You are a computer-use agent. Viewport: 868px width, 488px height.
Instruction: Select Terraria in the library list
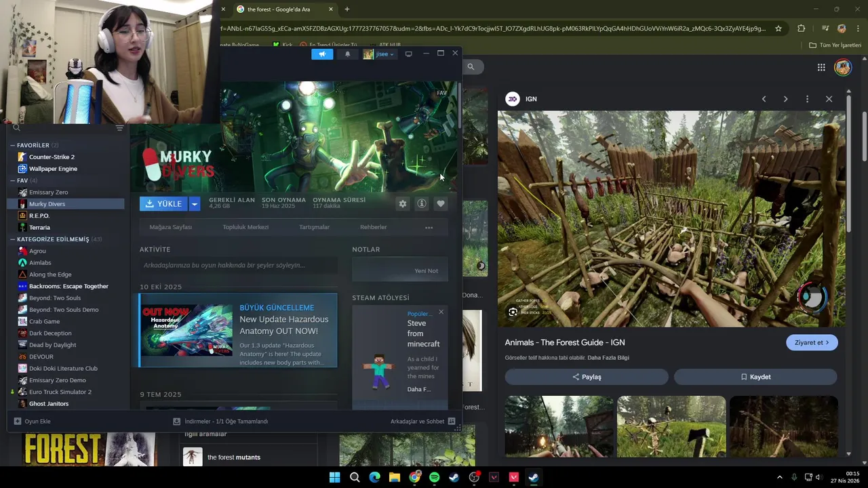[66, 227]
